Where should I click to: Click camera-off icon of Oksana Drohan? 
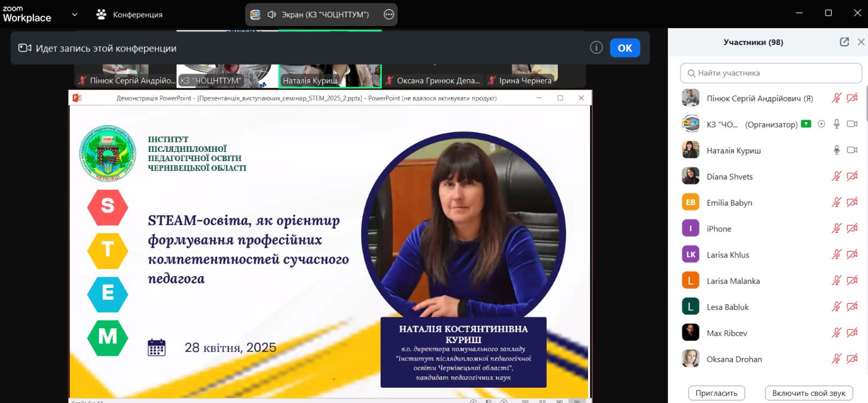click(852, 359)
